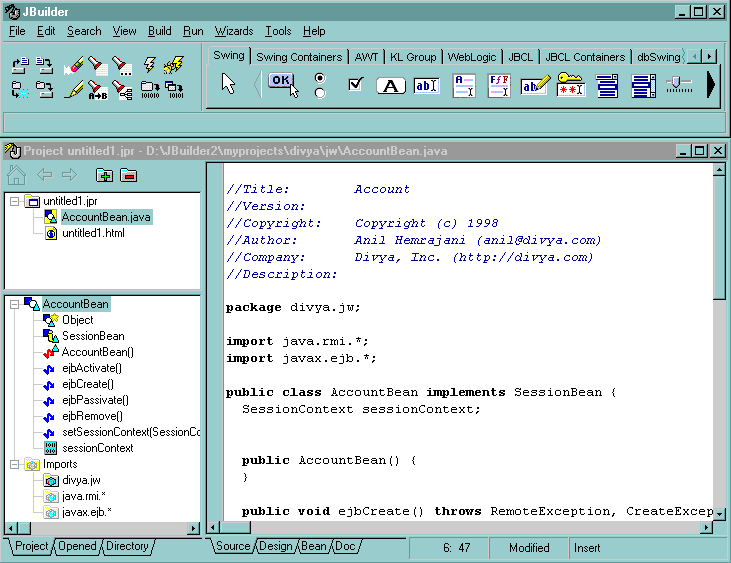Pick the OK button component
The width and height of the screenshot is (731, 563).
pos(283,84)
